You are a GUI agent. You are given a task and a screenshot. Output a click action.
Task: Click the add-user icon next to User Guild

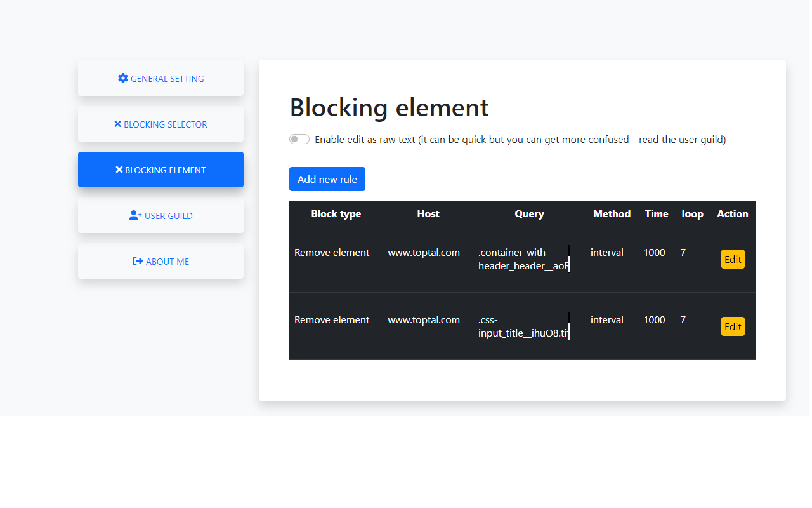134,215
